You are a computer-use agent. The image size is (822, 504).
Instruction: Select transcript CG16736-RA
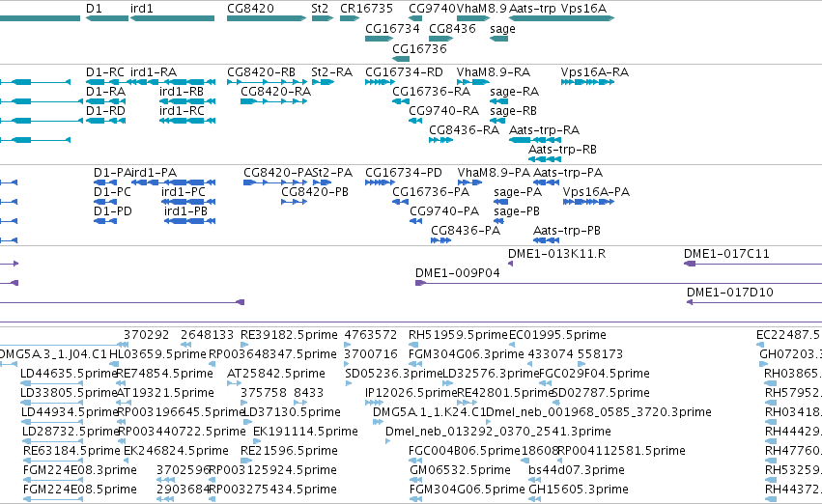tap(431, 91)
